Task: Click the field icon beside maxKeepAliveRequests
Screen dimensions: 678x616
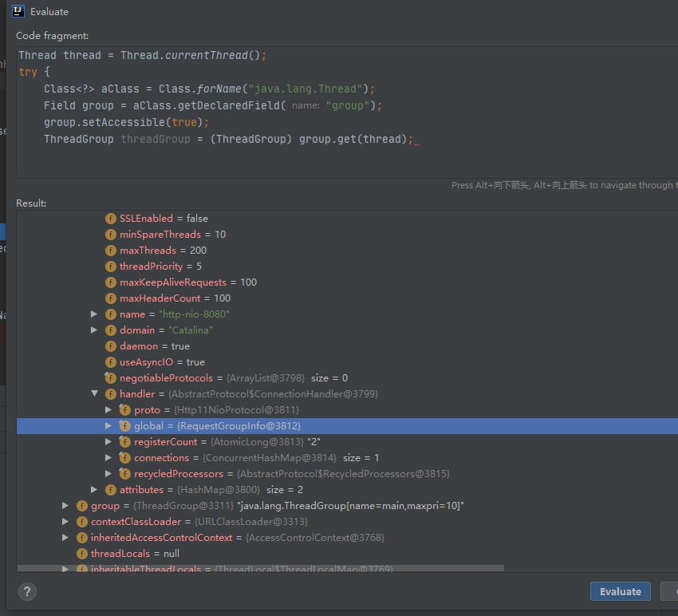Action: click(111, 282)
